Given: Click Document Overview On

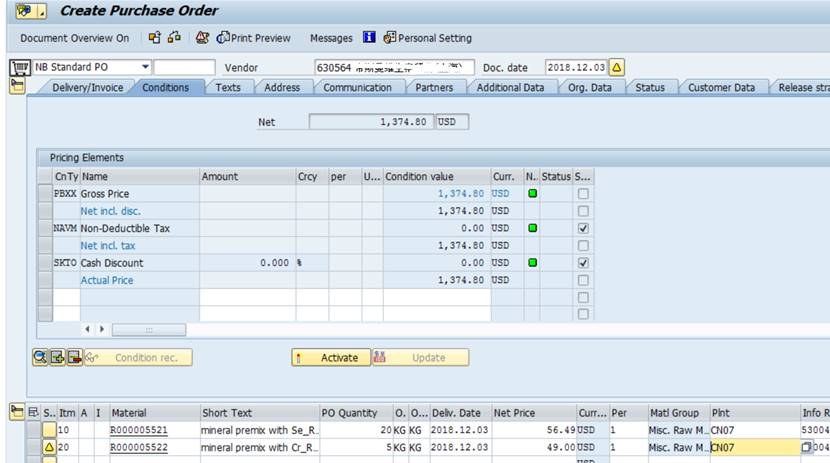Looking at the screenshot, I should pos(75,38).
